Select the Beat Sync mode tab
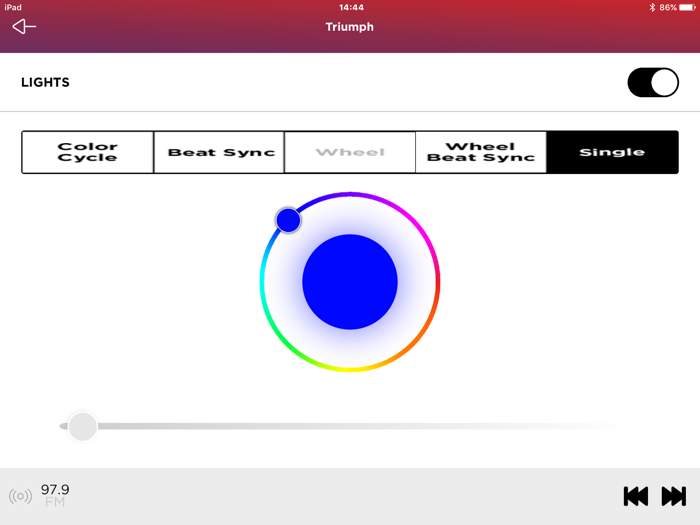The height and width of the screenshot is (525, 700). tap(219, 152)
